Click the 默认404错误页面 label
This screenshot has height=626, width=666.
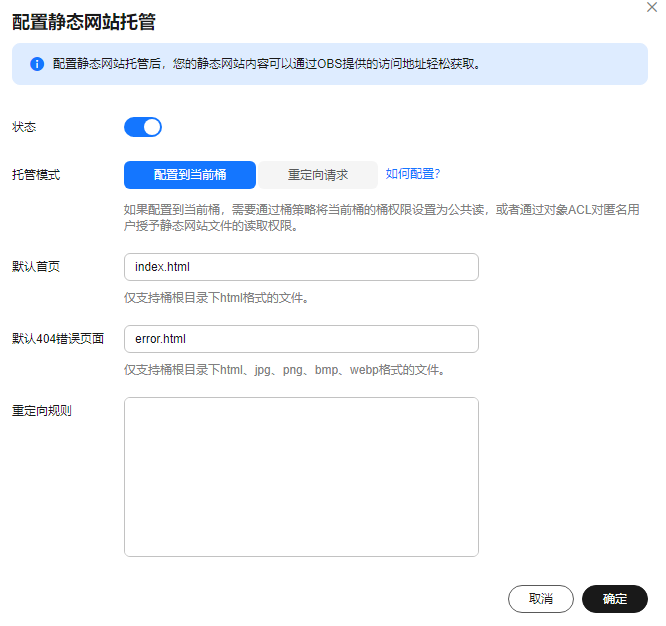click(x=58, y=339)
